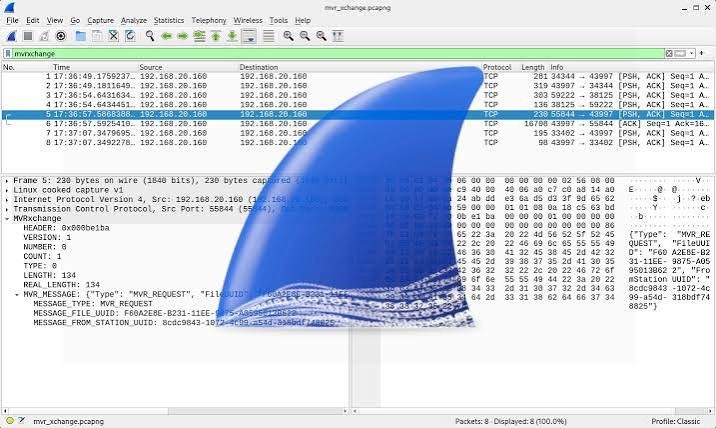Image resolution: width=716 pixels, height=428 pixels.
Task: Sort packets by the Protocol column
Action: 498,67
